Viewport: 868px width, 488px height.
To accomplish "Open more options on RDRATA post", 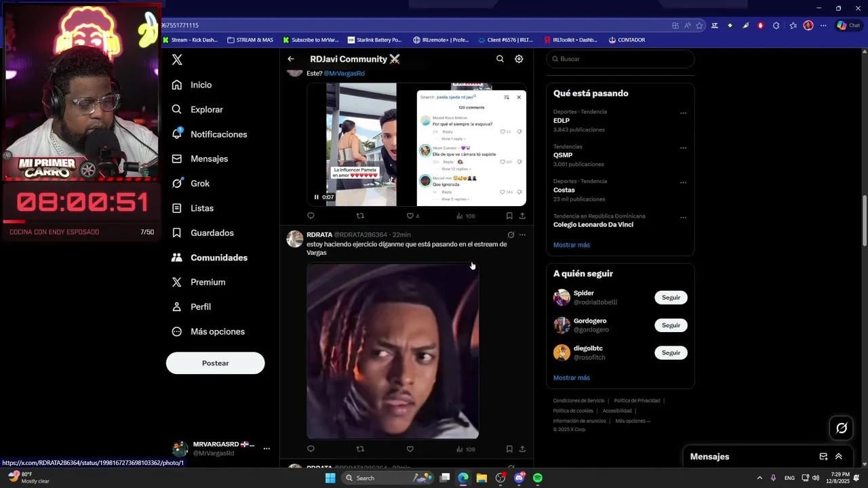I will [522, 235].
